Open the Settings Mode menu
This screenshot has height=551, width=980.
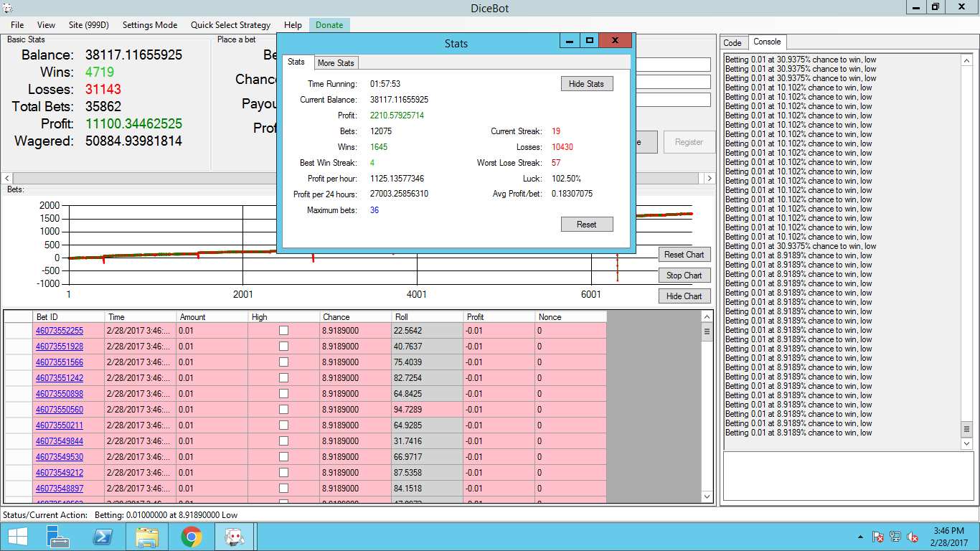(149, 25)
